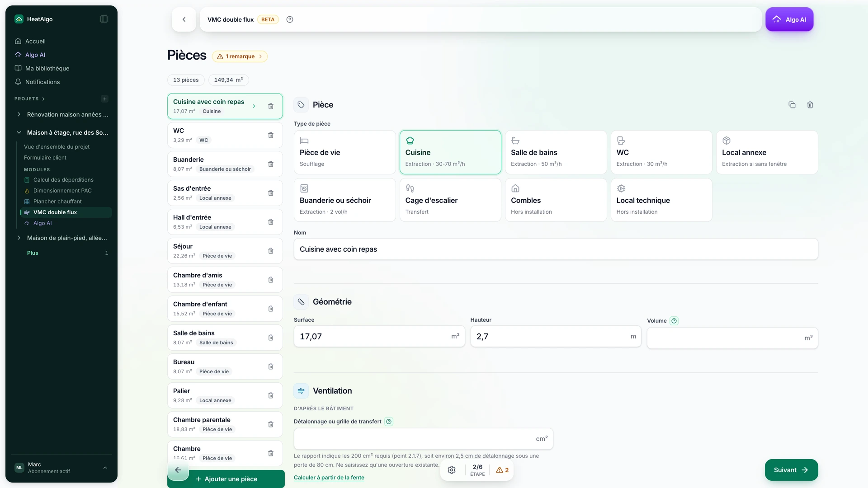Open help icon next to BETA badge
This screenshot has height=488, width=868.
[x=290, y=19]
